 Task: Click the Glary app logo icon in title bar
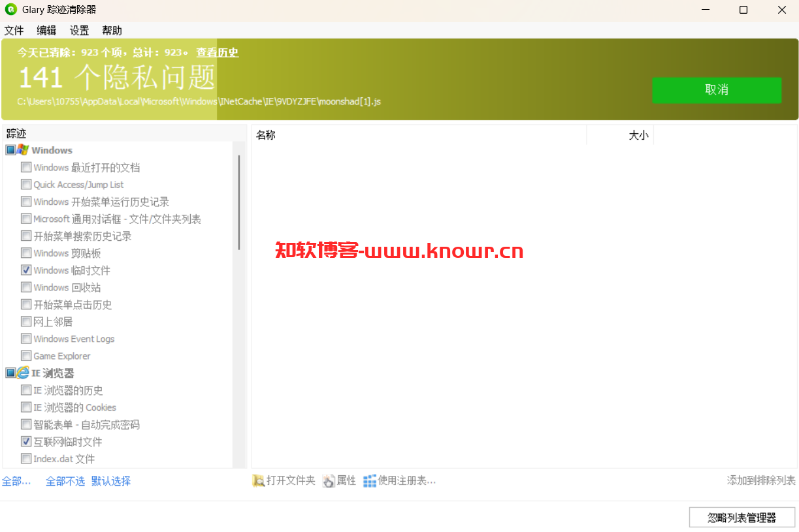click(x=10, y=10)
